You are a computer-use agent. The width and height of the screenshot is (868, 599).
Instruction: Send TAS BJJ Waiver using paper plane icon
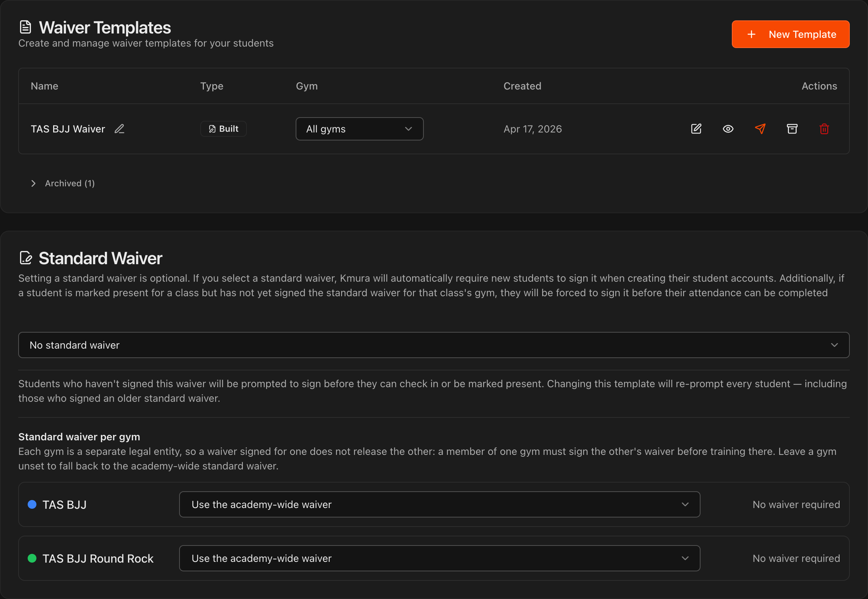pos(760,129)
